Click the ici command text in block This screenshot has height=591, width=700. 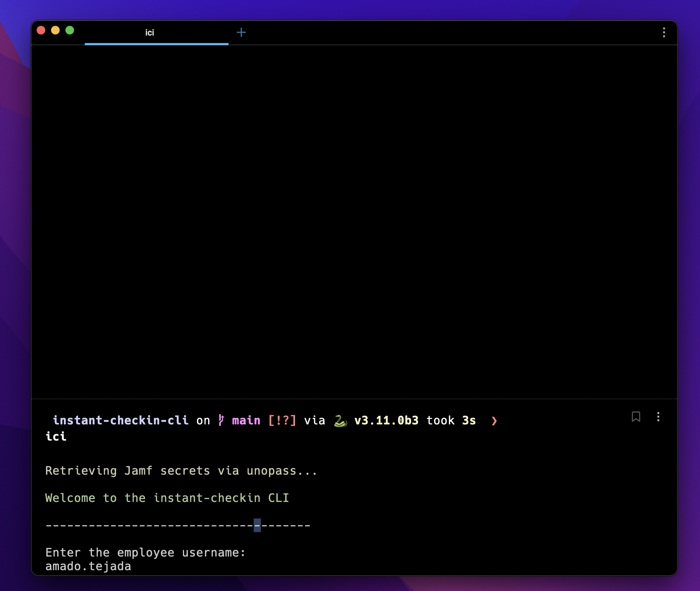(56, 436)
